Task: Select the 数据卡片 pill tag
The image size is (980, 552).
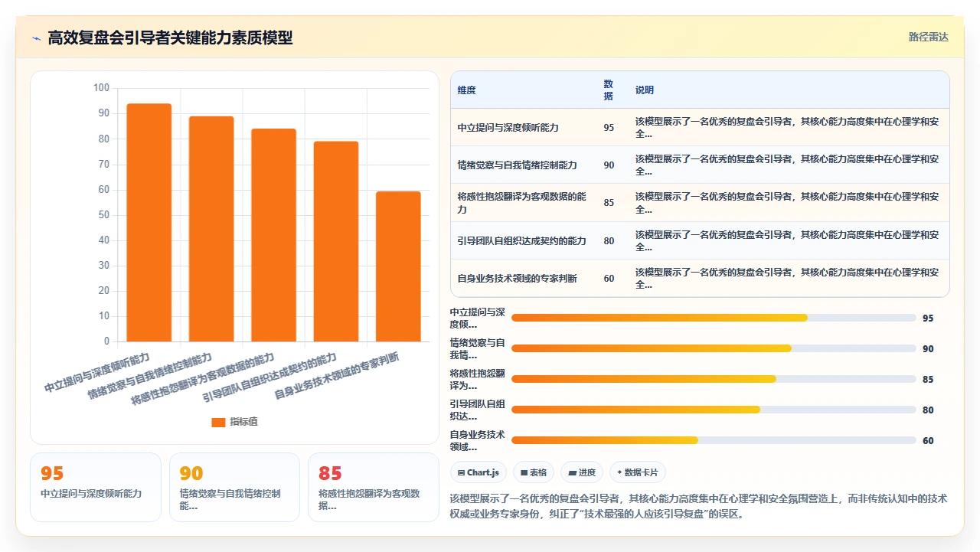Action: coord(637,472)
